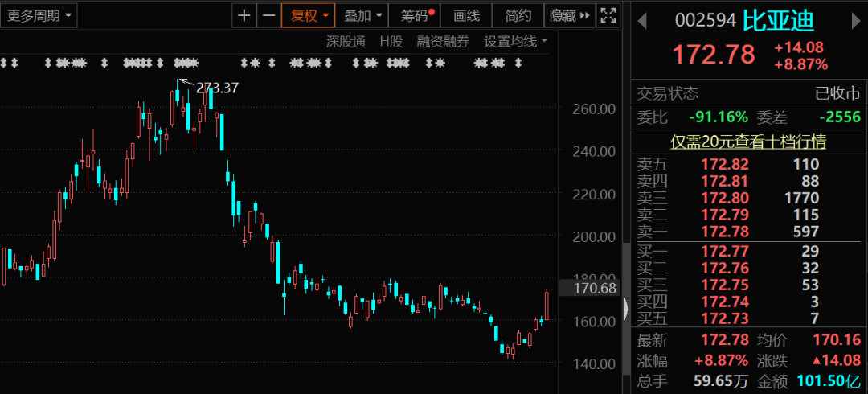Image resolution: width=868 pixels, height=394 pixels.
Task: Select the 深股通 tab
Action: 346,41
